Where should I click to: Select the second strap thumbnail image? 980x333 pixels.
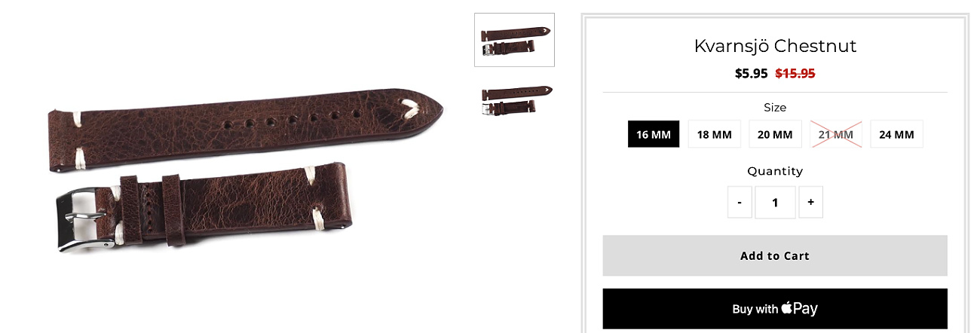point(516,99)
